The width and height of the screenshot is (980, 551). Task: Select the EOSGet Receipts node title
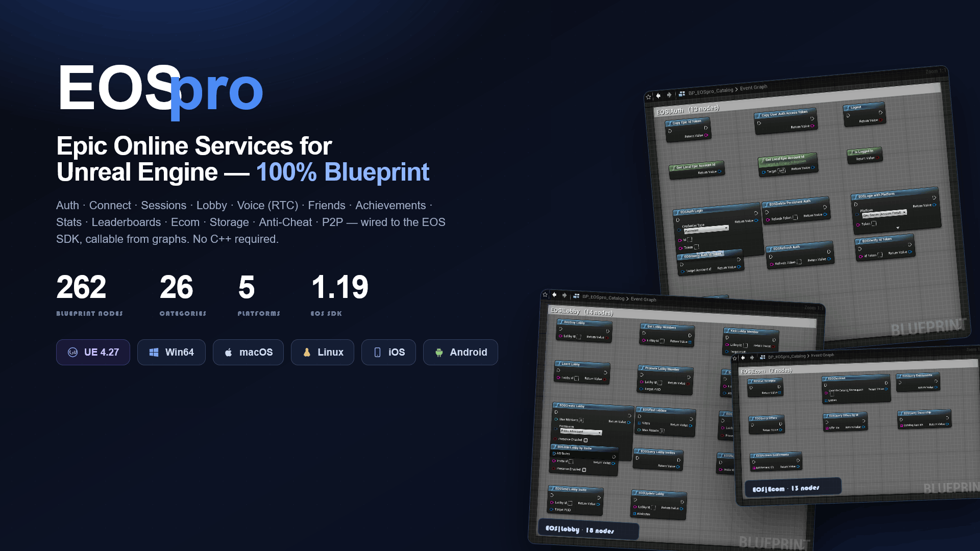(765, 381)
